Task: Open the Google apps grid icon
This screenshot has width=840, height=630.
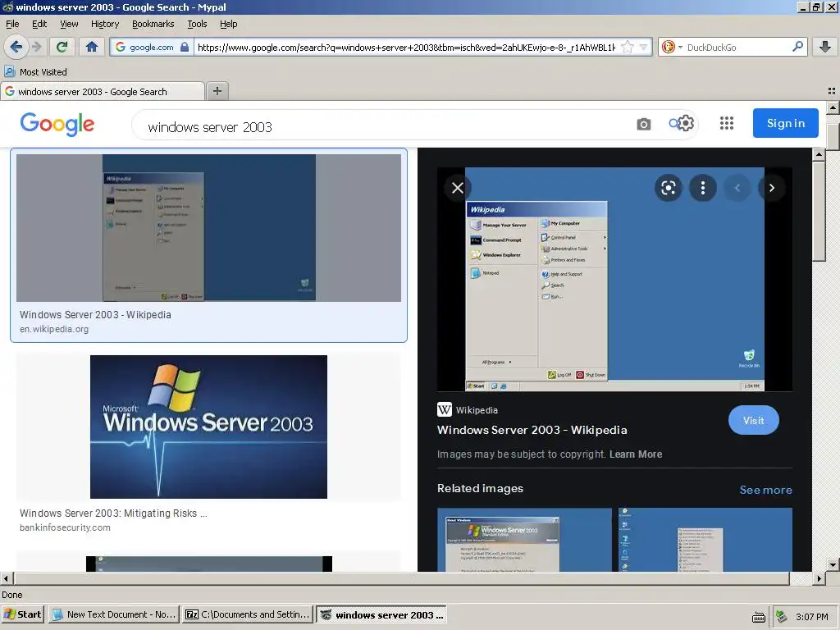Action: tap(727, 123)
